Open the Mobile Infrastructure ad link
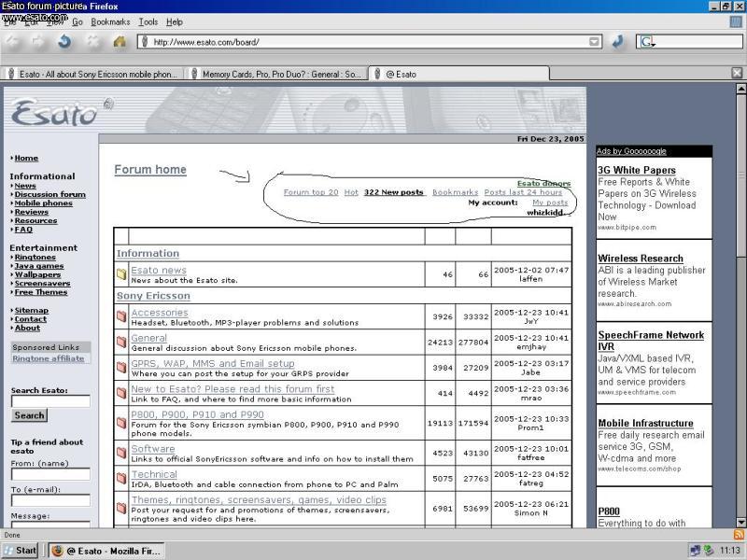The image size is (747, 560). click(x=645, y=423)
